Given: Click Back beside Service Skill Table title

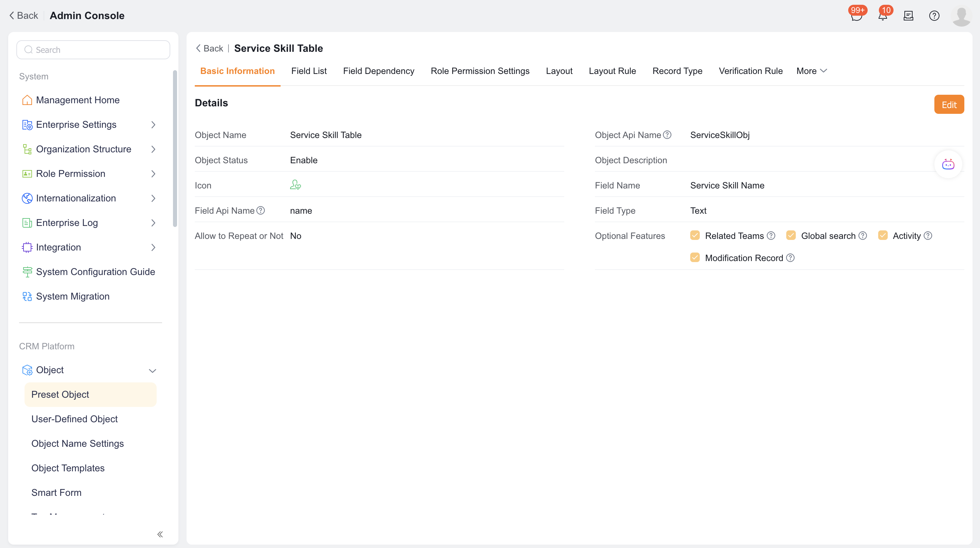Looking at the screenshot, I should [x=209, y=48].
